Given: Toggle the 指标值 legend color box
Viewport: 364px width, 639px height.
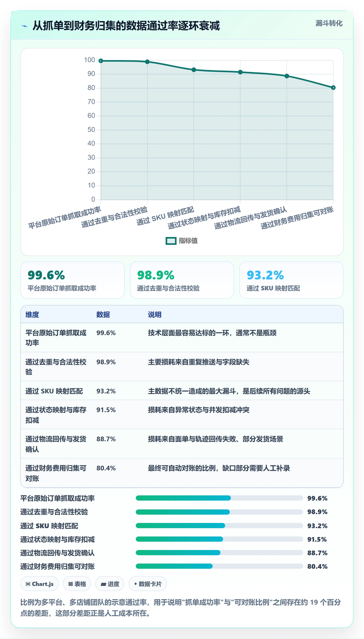Looking at the screenshot, I should pyautogui.click(x=171, y=241).
